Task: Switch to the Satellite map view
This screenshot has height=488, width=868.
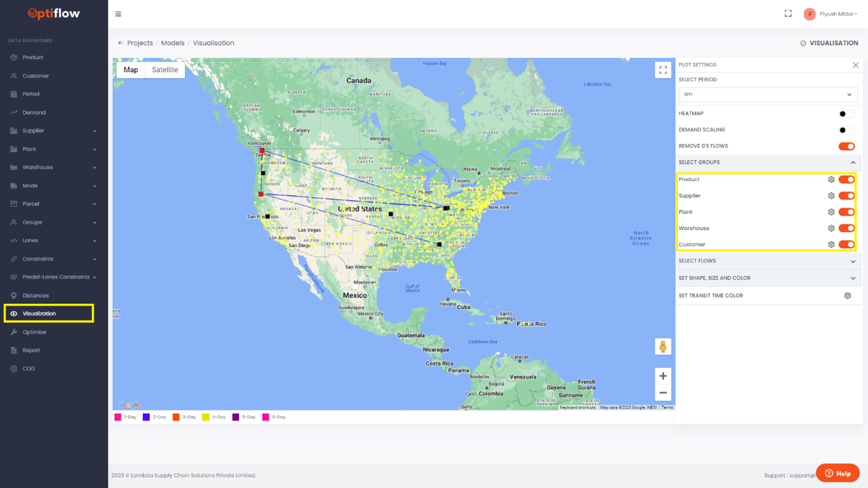Action: tap(164, 69)
